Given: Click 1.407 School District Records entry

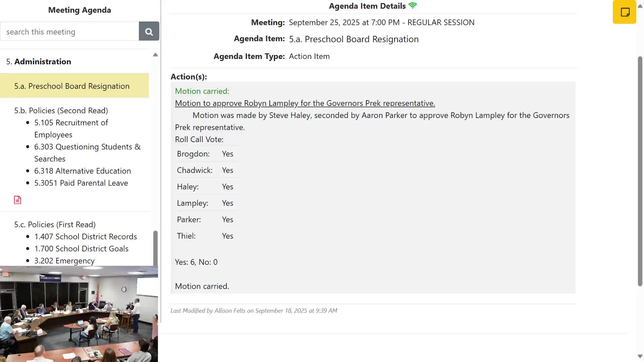Looking at the screenshot, I should 86,237.
